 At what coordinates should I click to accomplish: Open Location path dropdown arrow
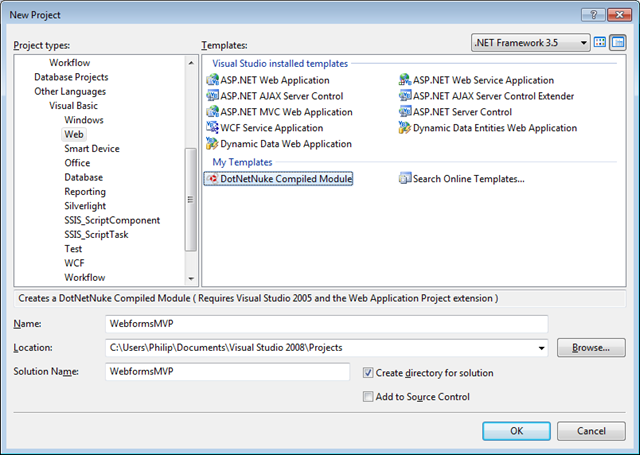point(541,348)
